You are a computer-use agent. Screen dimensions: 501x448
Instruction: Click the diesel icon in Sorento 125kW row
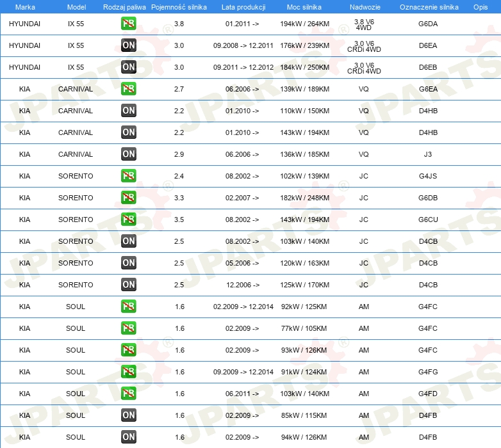pyautogui.click(x=128, y=285)
